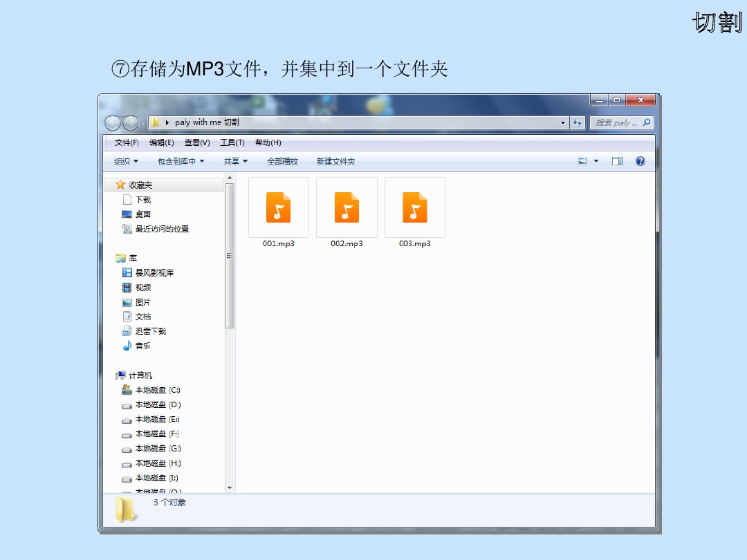Screen dimensions: 747x560
Task: Open the 文件(F) menu
Action: click(x=127, y=142)
